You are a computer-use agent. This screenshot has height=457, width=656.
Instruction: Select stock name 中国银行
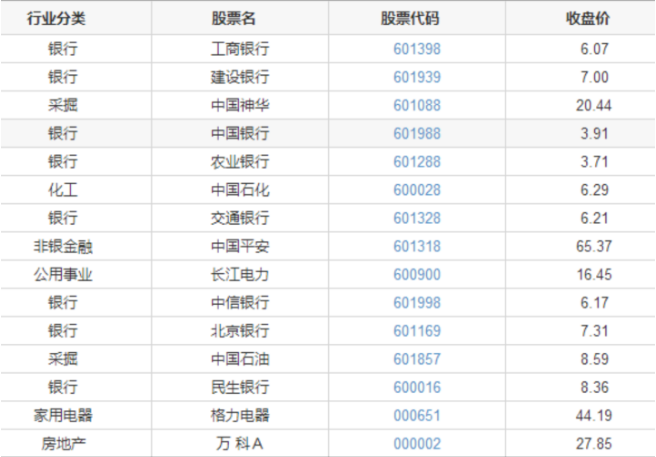pos(240,134)
